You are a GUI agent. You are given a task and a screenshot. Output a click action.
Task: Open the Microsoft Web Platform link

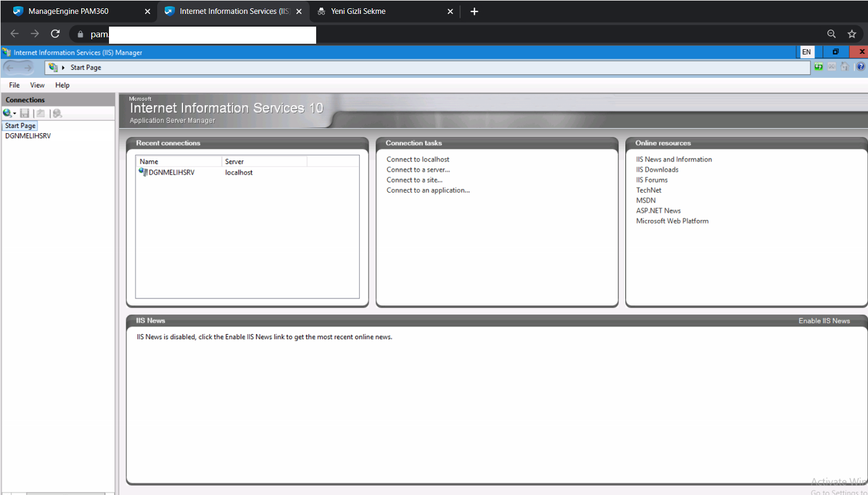pos(672,221)
